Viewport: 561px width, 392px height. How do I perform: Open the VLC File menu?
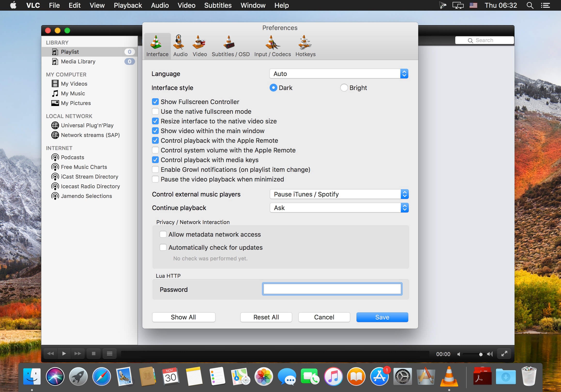click(54, 5)
